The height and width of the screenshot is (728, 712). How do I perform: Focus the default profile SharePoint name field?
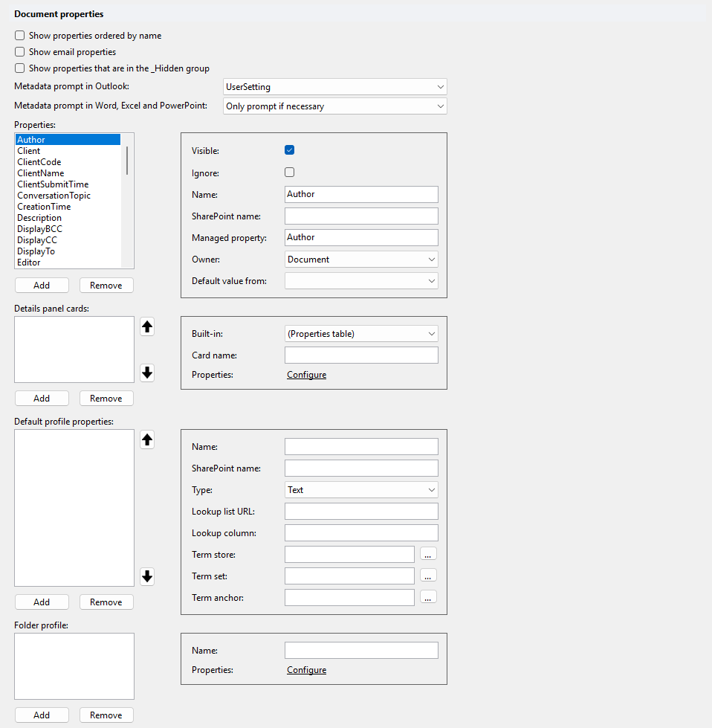pos(361,468)
